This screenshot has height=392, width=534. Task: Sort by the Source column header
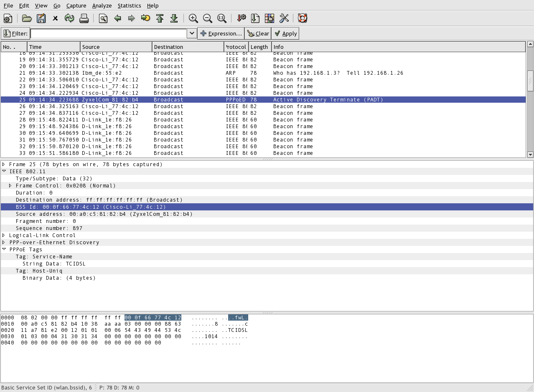(116, 47)
